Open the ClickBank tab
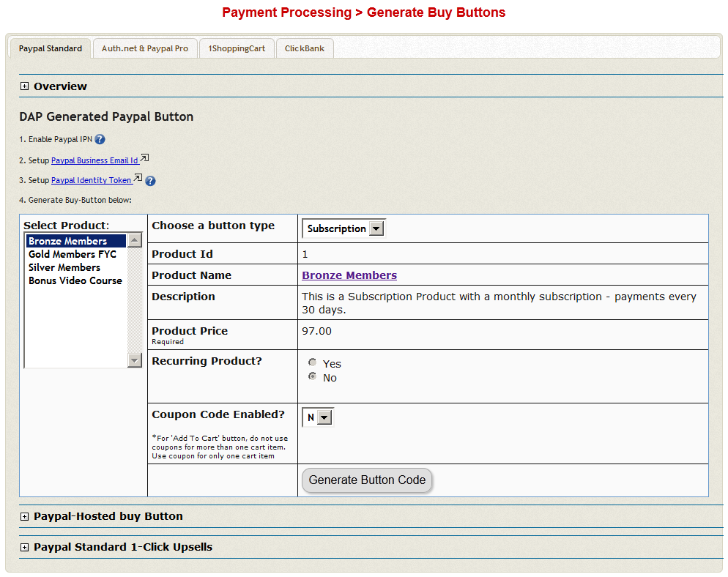 coord(304,48)
